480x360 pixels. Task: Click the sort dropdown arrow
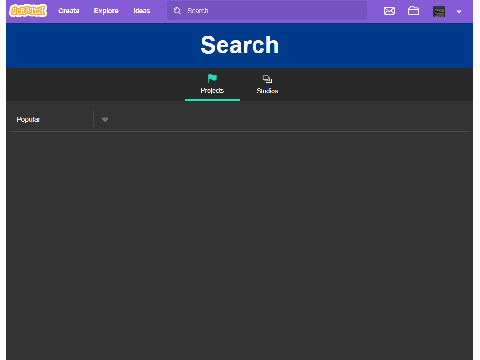tap(105, 120)
